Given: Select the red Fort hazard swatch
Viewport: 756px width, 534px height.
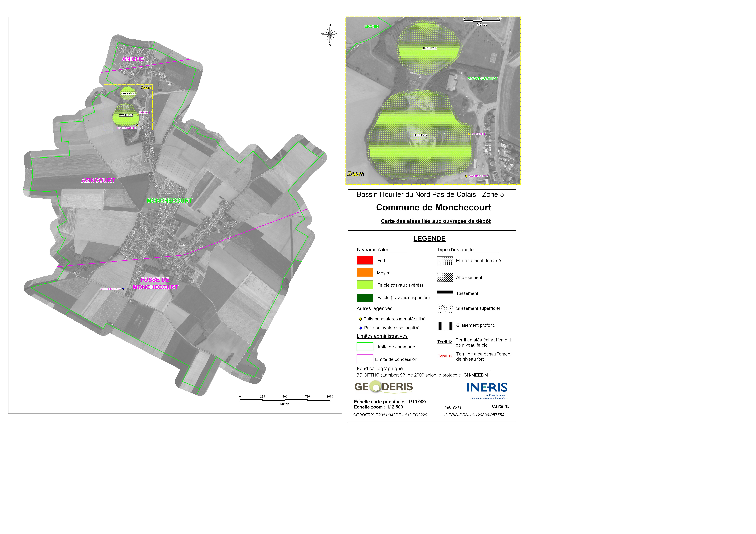Looking at the screenshot, I should (x=365, y=260).
